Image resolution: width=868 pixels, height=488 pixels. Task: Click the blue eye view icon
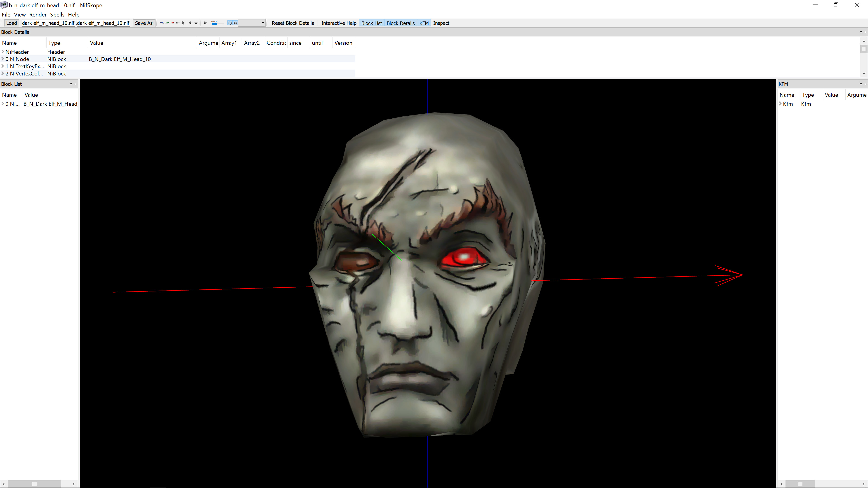click(162, 23)
